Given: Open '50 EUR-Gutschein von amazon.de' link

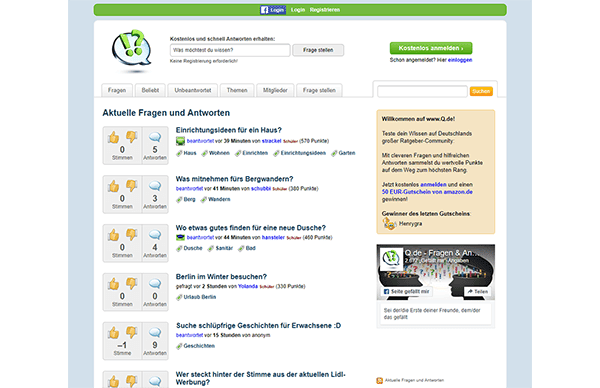Looking at the screenshot, I should tap(427, 192).
